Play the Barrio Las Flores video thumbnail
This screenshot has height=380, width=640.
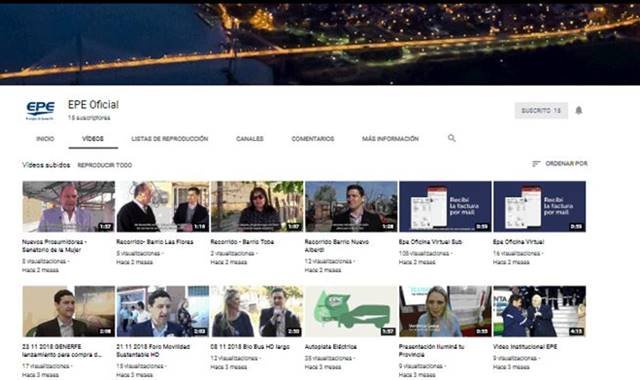coord(162,207)
